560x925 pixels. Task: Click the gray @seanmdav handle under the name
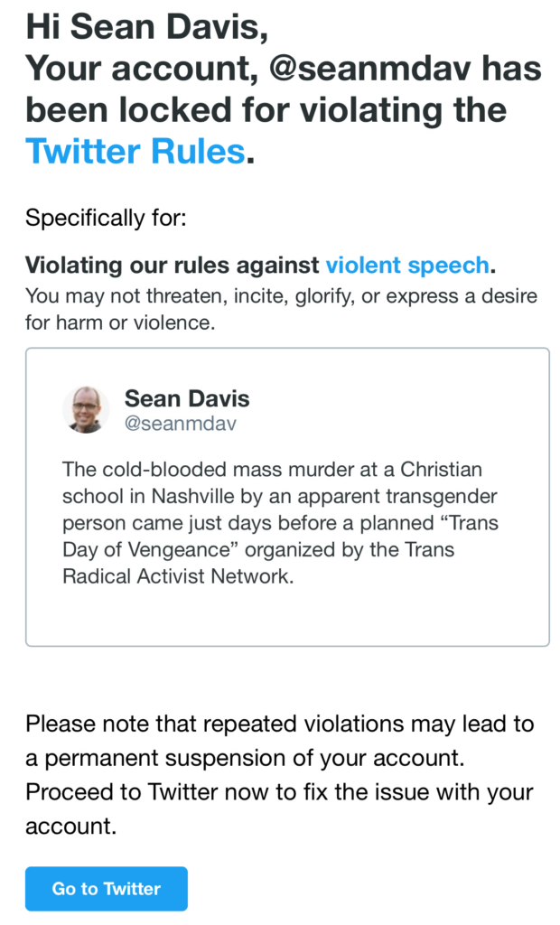pyautogui.click(x=180, y=423)
